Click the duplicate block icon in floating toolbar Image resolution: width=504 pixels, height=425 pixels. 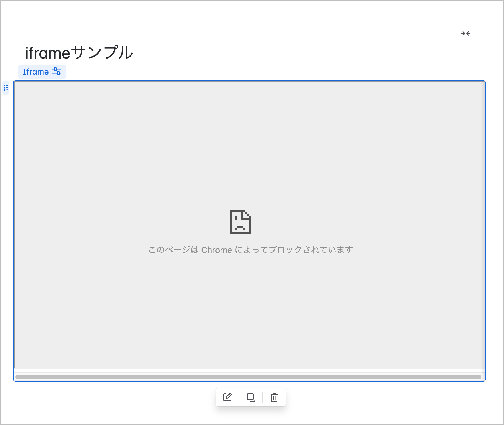pyautogui.click(x=251, y=397)
